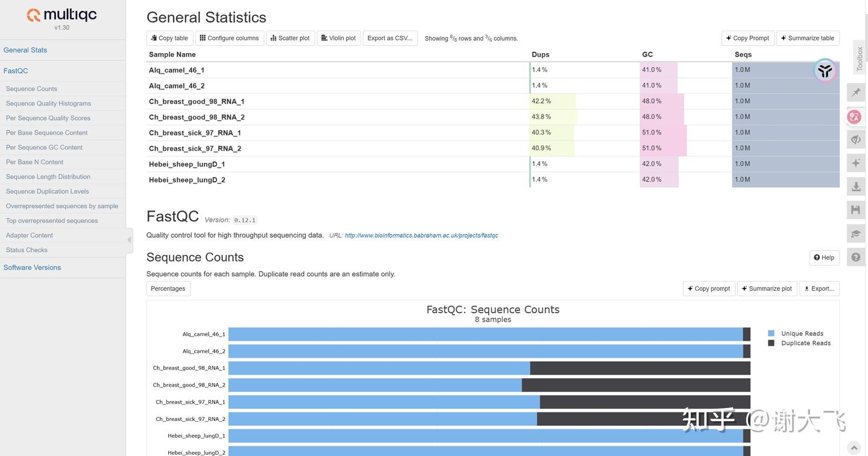Sort the table by Dups column header
868x456 pixels.
(540, 54)
